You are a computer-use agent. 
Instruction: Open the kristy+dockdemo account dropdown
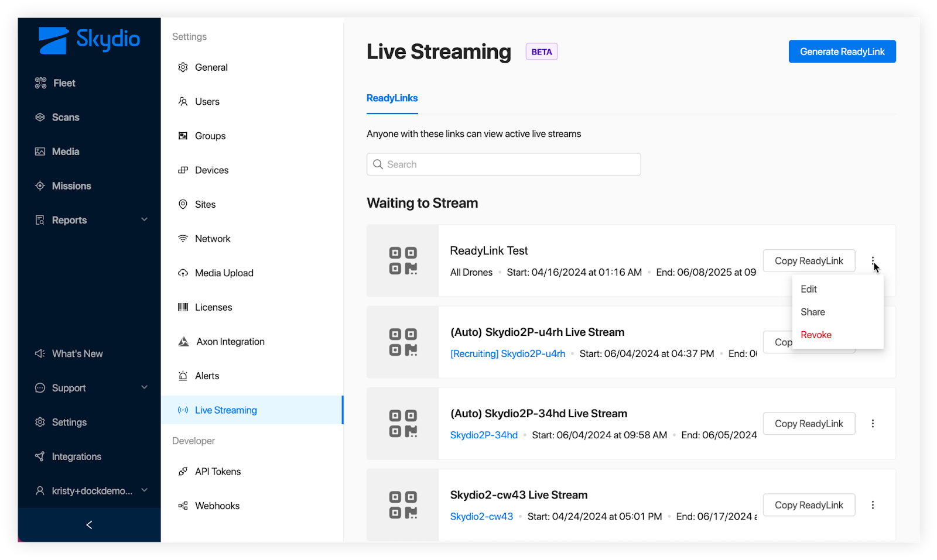(144, 490)
